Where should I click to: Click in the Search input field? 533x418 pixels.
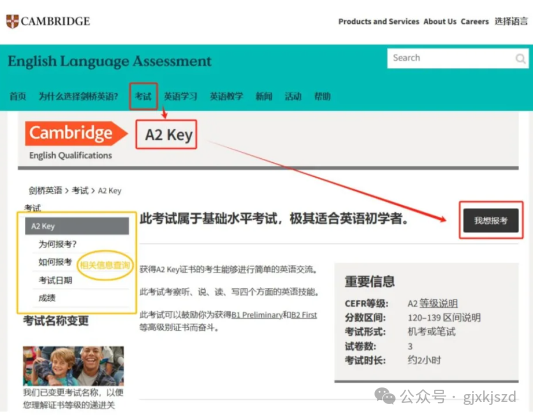(x=451, y=58)
